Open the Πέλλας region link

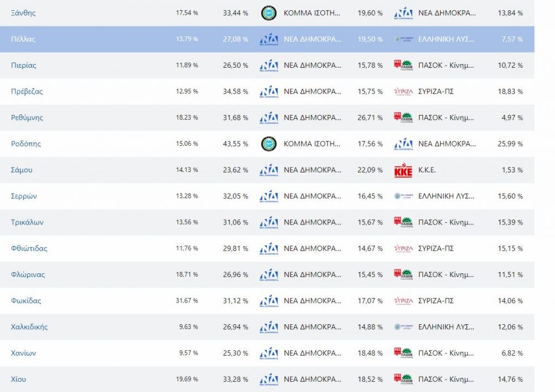pos(23,40)
